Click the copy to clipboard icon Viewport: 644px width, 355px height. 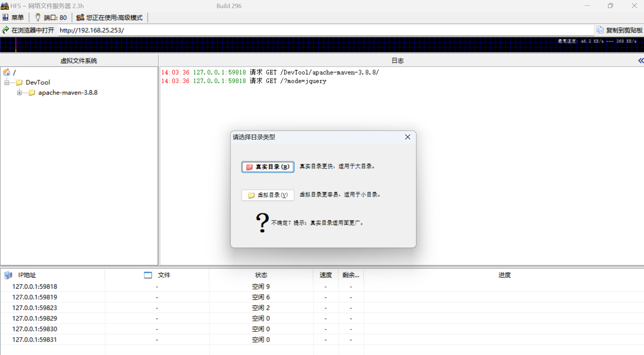[600, 30]
